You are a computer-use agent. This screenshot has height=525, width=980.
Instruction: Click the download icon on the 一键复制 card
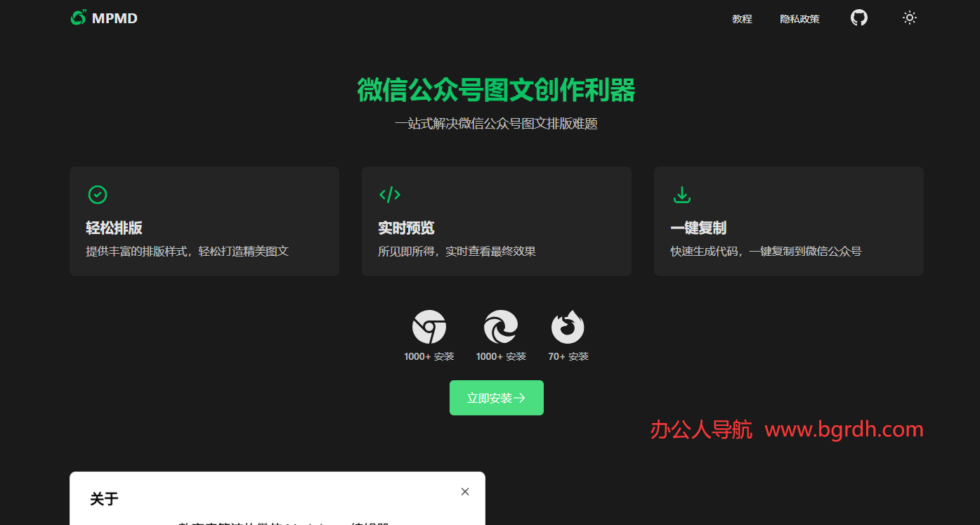(x=682, y=195)
